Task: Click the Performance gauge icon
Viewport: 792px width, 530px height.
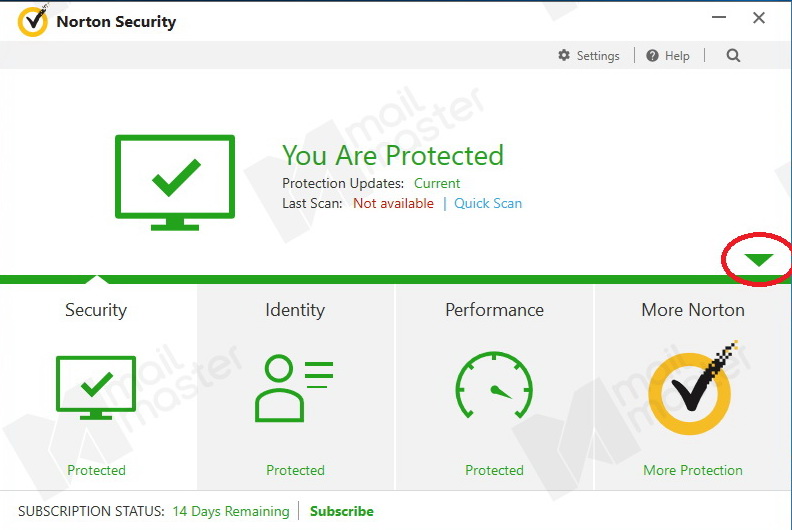Action: 494,387
